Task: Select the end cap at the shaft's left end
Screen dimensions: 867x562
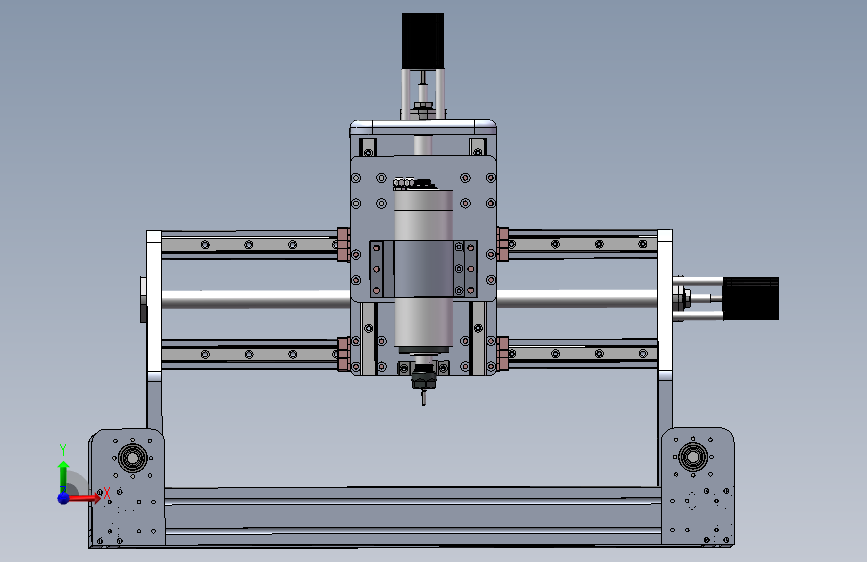Action: (x=143, y=299)
